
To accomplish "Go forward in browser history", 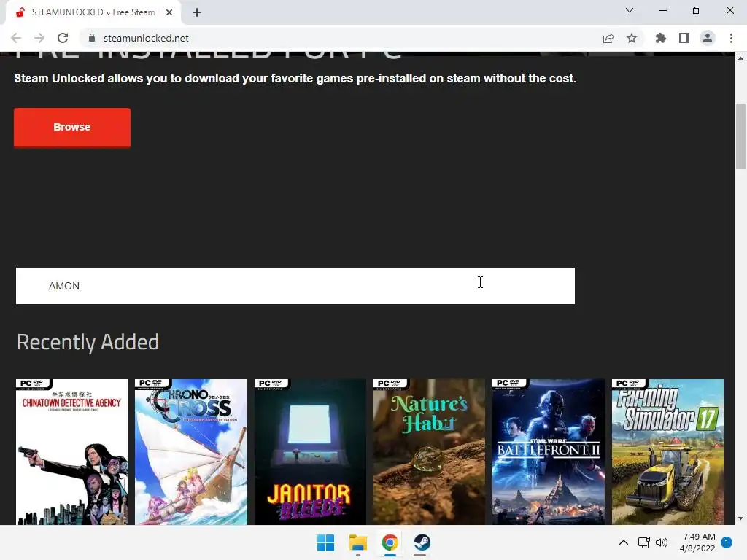I will [x=39, y=38].
